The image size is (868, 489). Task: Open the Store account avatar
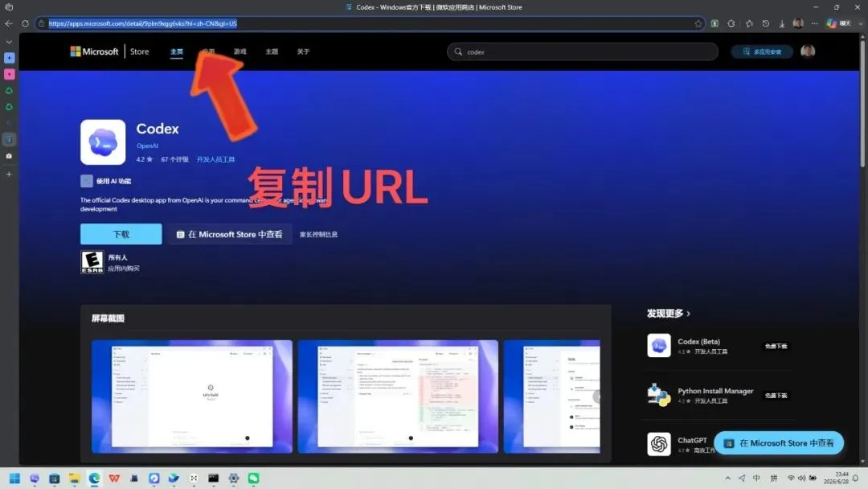[x=808, y=51]
